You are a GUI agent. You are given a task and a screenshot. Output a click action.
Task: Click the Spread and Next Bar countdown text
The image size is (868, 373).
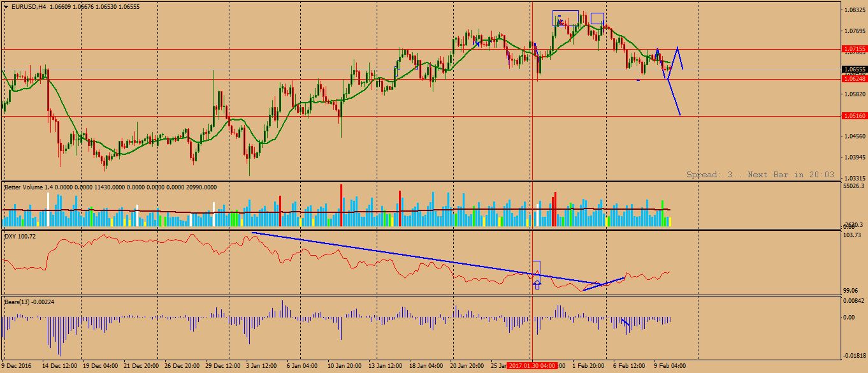[x=760, y=174]
